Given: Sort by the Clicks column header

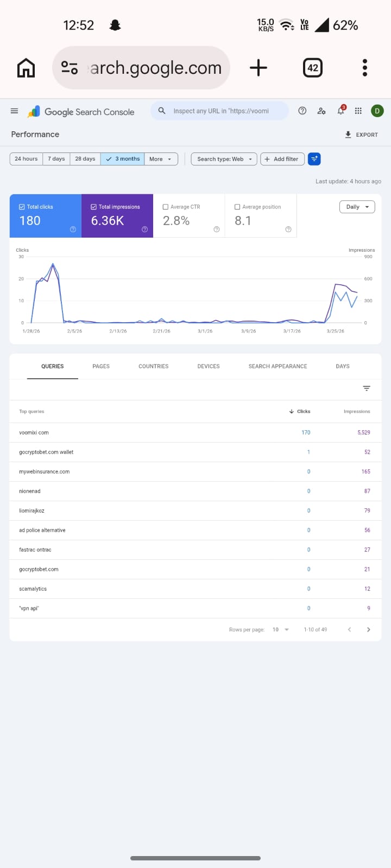Looking at the screenshot, I should (300, 411).
